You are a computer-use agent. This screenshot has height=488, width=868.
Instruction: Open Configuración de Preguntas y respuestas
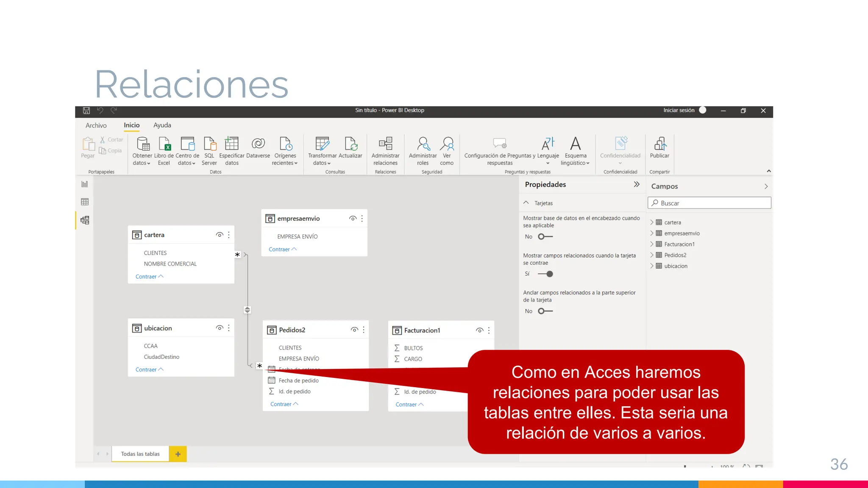500,151
